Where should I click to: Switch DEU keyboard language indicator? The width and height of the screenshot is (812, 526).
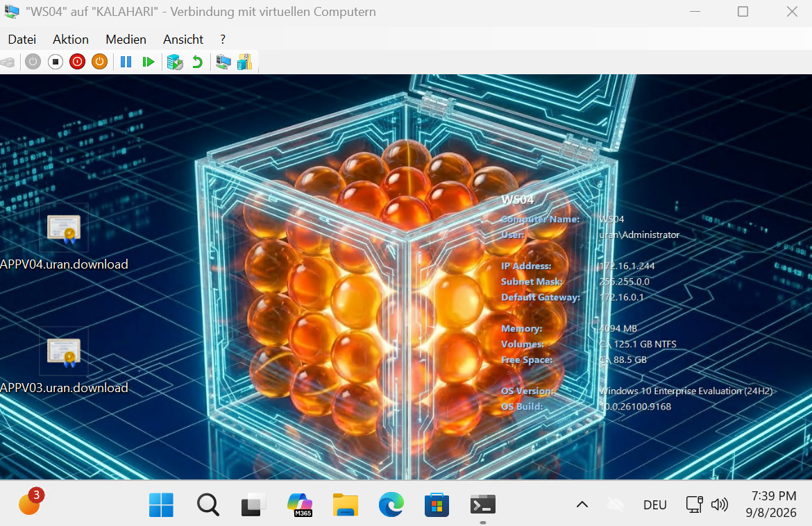pyautogui.click(x=654, y=504)
